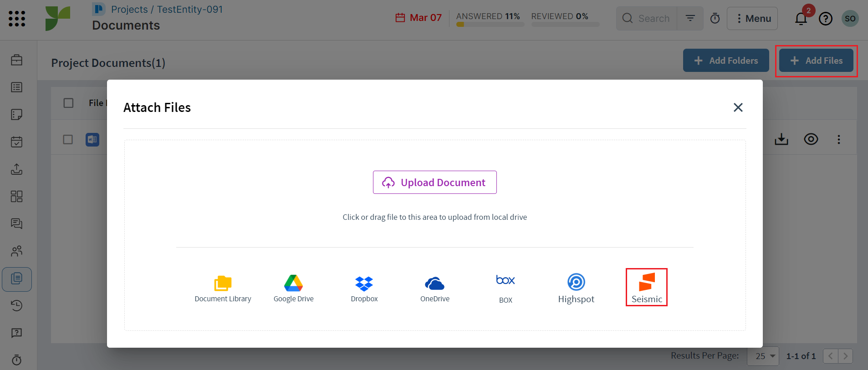The image size is (868, 370).
Task: Open the sticky note sidebar icon
Action: coord(17,114)
